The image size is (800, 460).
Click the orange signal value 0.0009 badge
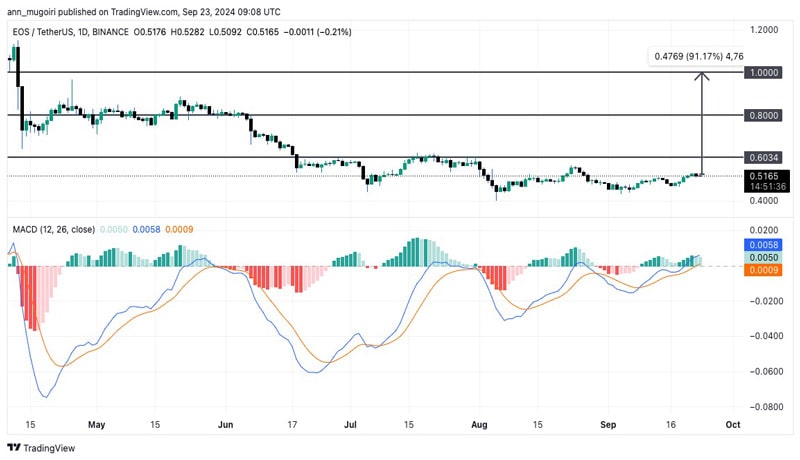(763, 270)
